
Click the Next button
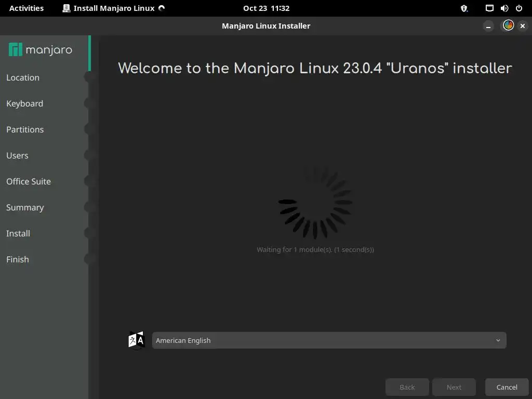(454, 387)
